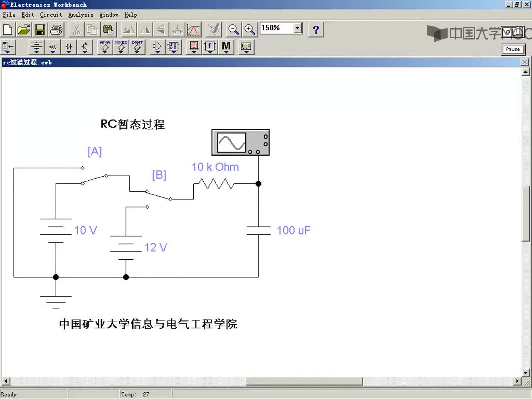Toggle the simulation power switch
The image size is (532, 399).
[x=513, y=32]
